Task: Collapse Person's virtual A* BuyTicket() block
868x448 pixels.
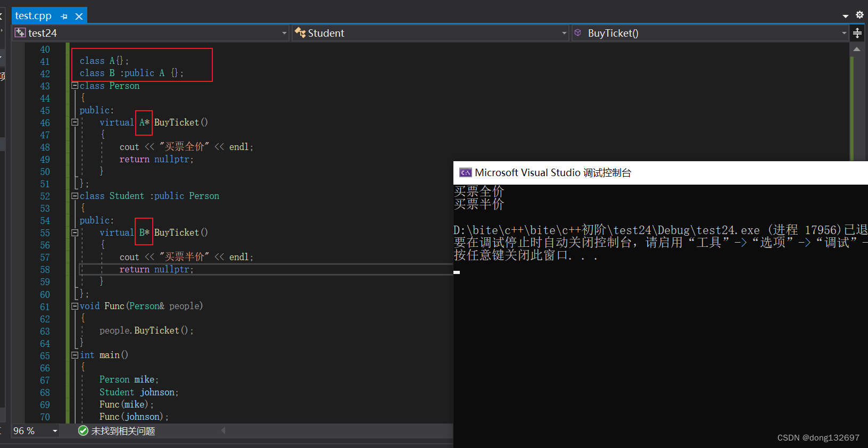Action: click(75, 122)
